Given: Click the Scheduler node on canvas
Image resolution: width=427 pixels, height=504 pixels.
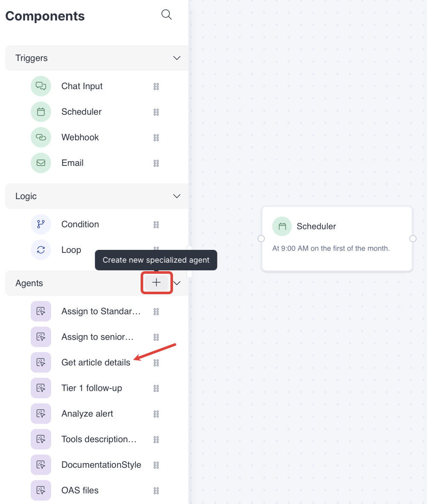Looking at the screenshot, I should tap(337, 238).
